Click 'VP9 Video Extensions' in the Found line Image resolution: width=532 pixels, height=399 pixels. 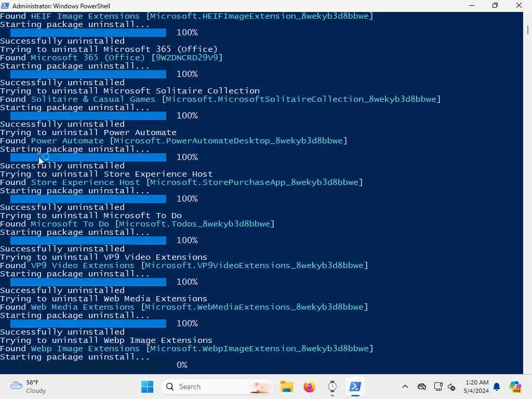click(x=83, y=265)
